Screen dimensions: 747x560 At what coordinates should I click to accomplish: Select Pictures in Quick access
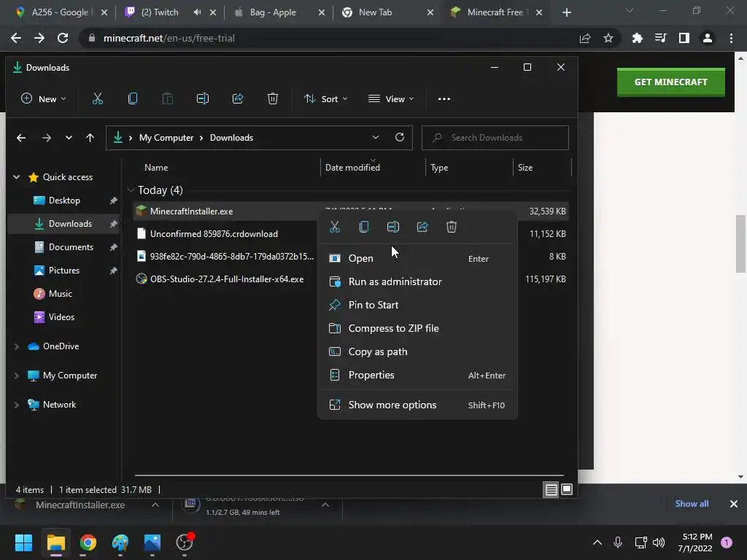click(64, 270)
